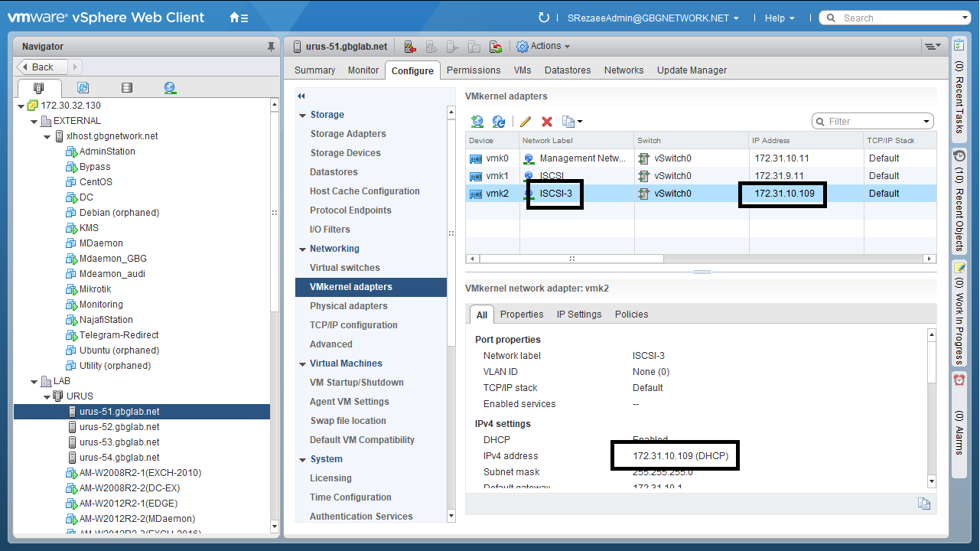Viewport: 980px width, 551px height.
Task: Open the vSphere home menu icon
Action: click(238, 18)
